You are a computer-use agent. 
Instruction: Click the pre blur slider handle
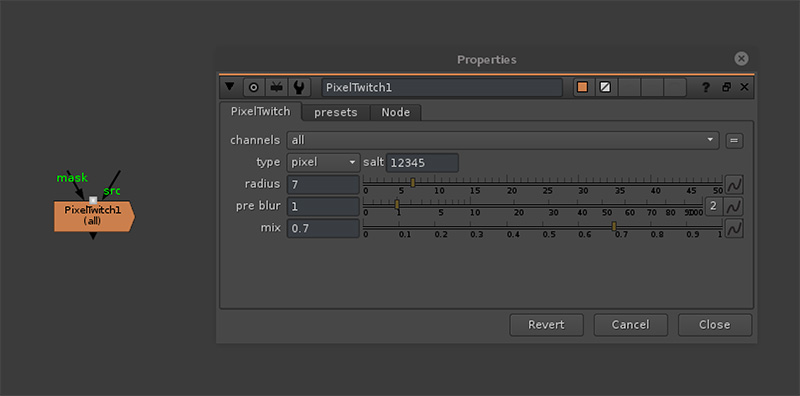pyautogui.click(x=397, y=205)
